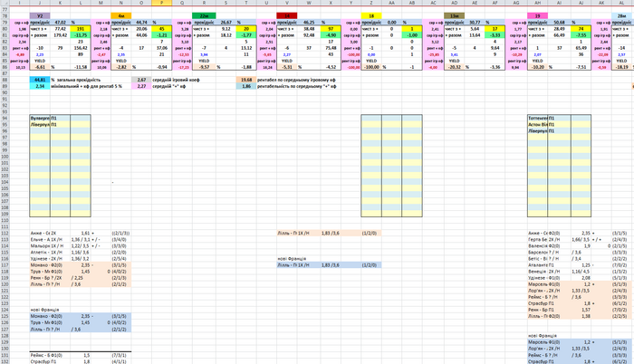Select the value 179,42 in row 81
634x364 pixels.
[61, 35]
